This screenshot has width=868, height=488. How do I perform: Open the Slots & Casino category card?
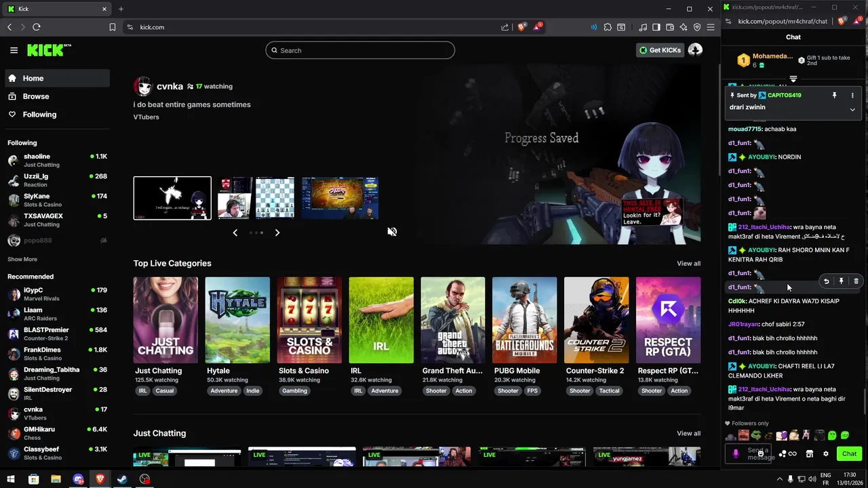(x=309, y=320)
